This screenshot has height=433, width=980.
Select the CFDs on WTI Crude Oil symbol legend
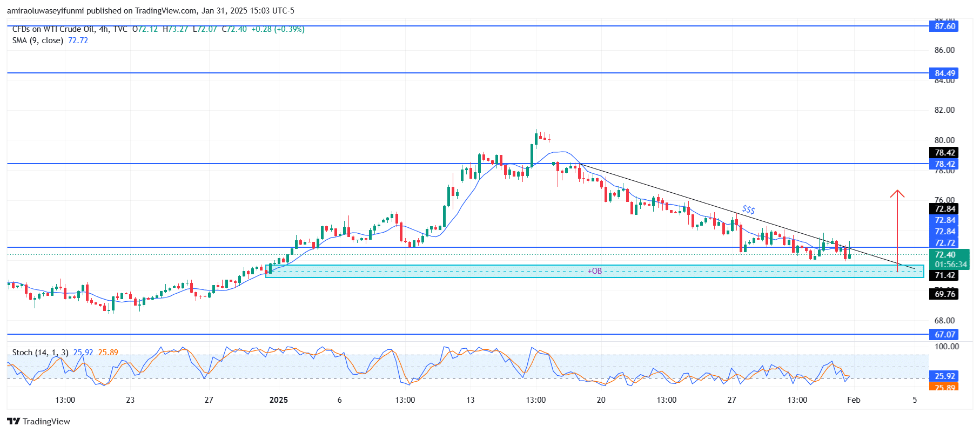click(x=70, y=29)
